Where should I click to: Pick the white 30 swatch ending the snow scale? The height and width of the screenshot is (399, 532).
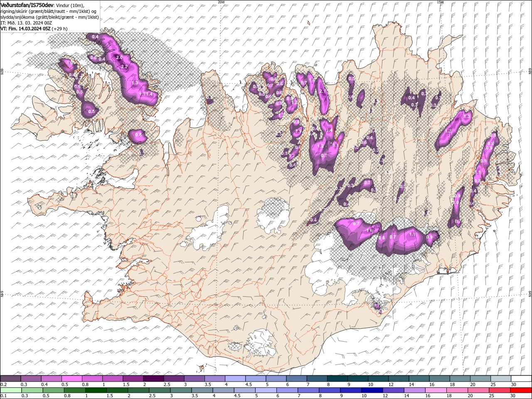point(521,379)
